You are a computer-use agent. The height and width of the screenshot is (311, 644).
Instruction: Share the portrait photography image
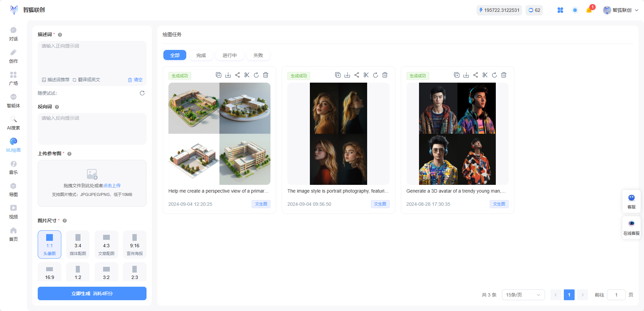[x=357, y=75]
